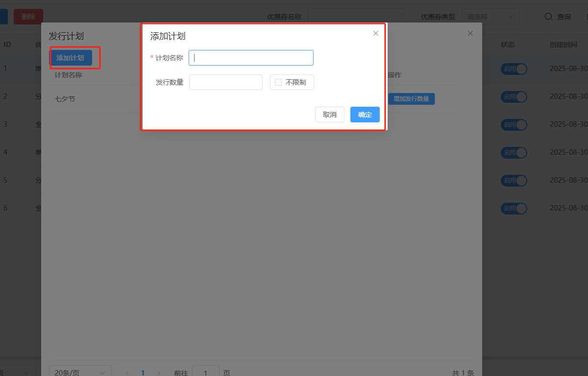This screenshot has width=588, height=376.
Task: Click the 前往 page jump input
Action: pyautogui.click(x=205, y=372)
